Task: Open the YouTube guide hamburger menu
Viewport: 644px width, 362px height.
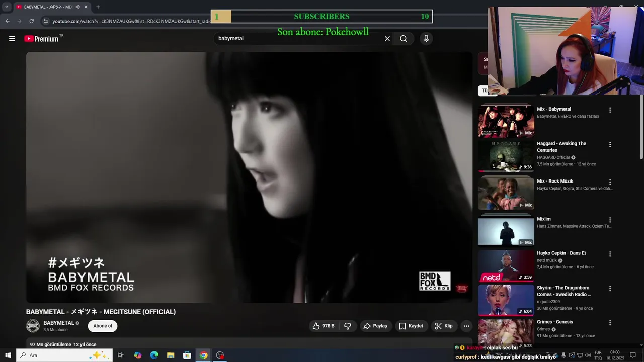Action: click(12, 39)
